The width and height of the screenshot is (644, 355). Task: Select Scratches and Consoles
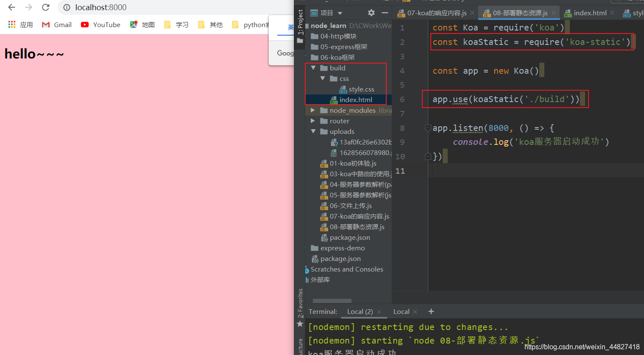(344, 269)
